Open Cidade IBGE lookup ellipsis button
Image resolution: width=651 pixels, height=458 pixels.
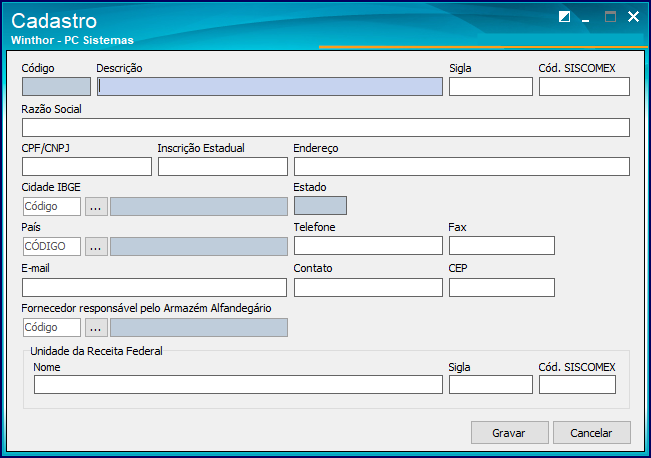coord(96,206)
